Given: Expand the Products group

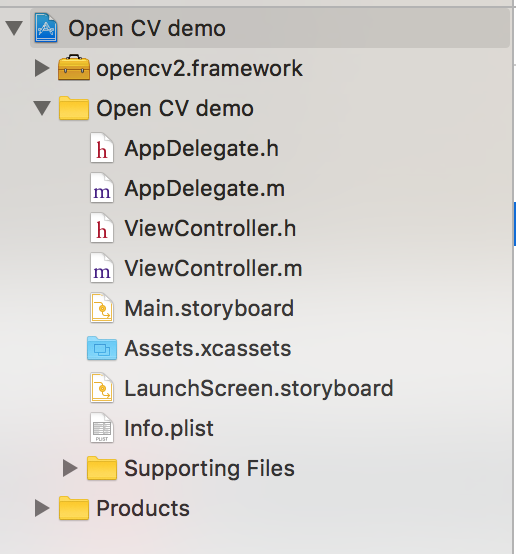Looking at the screenshot, I should point(42,508).
